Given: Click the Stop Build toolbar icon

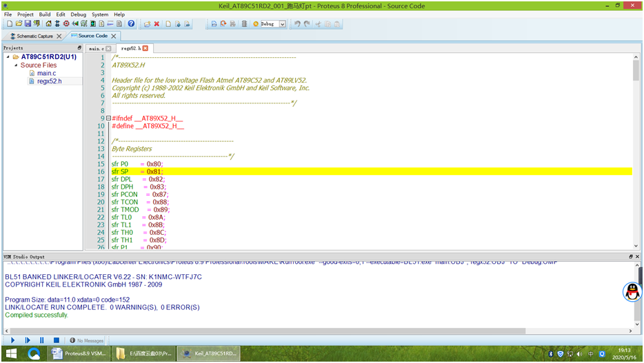Looking at the screenshot, I should coord(232,24).
